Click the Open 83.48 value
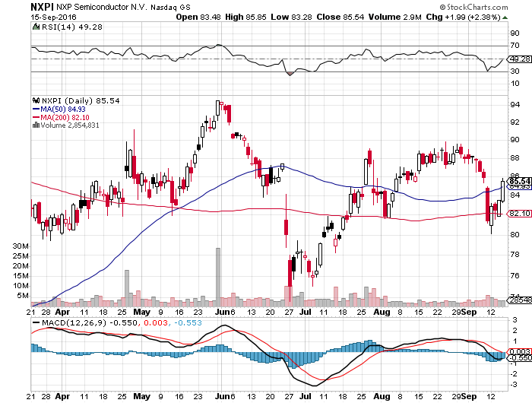532x403 pixels. click(198, 17)
